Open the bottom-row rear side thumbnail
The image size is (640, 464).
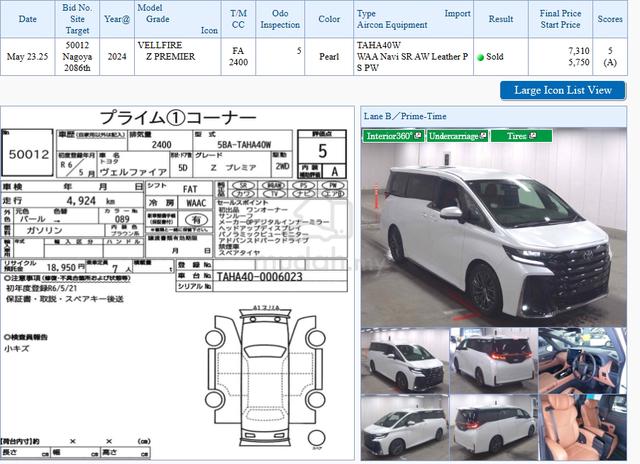point(493,427)
